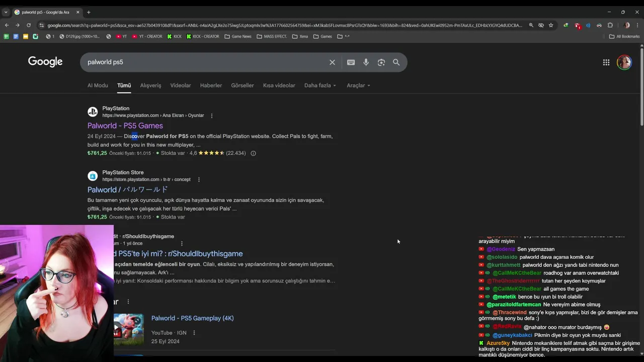Image resolution: width=644 pixels, height=362 pixels.
Task: Open the Chrome profile avatar
Action: pyautogui.click(x=626, y=25)
